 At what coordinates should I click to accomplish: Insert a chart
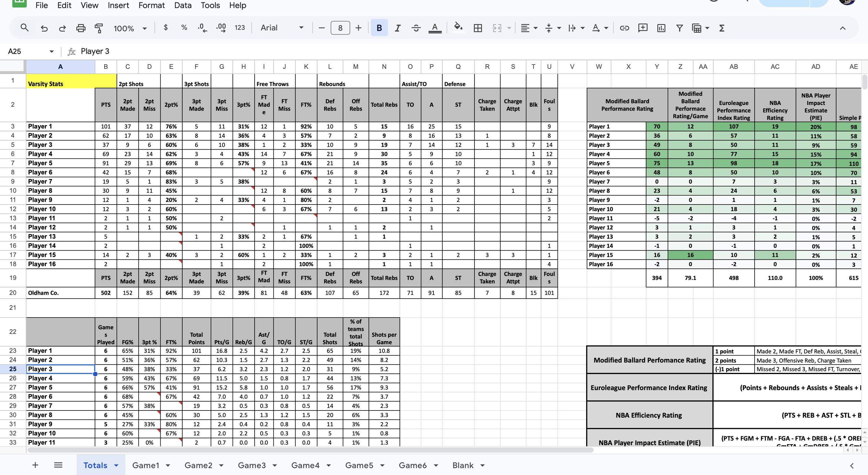[661, 27]
